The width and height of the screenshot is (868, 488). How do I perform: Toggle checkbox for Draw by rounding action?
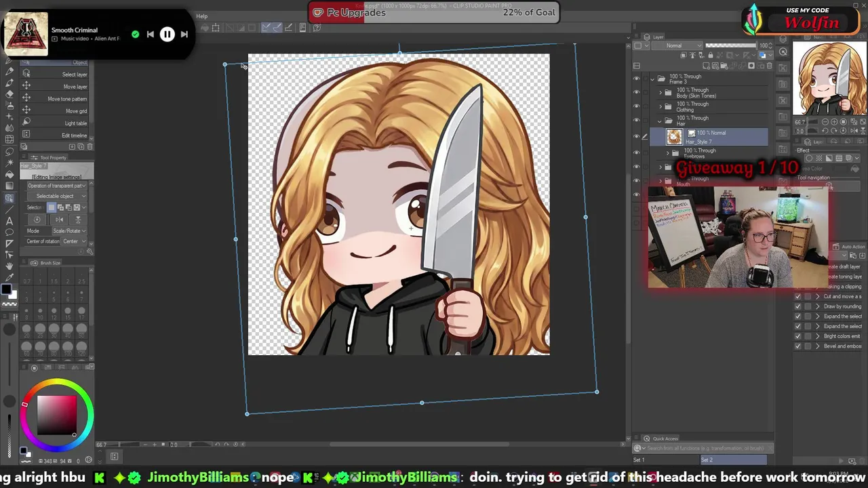click(x=798, y=306)
